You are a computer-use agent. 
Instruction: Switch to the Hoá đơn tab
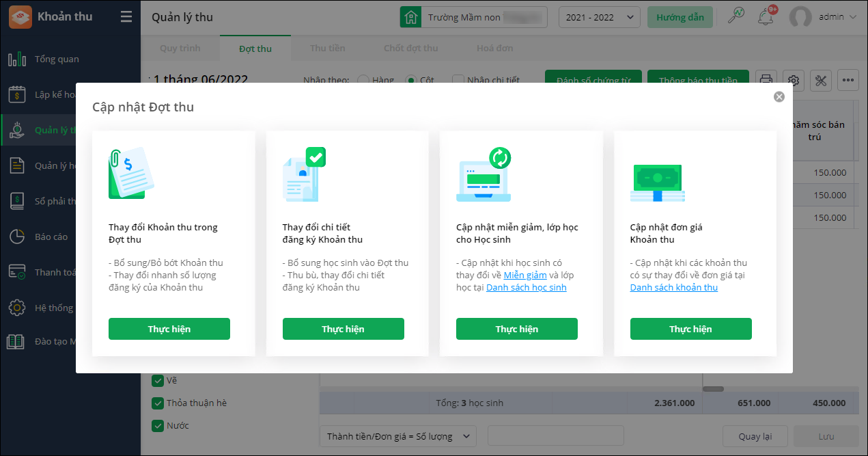tap(494, 49)
